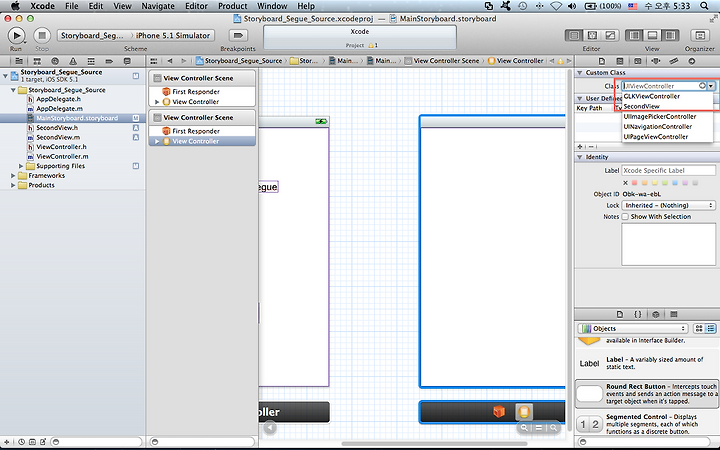
Task: Open the scheme selector Storyboard_Seg...
Action: pyautogui.click(x=93, y=35)
